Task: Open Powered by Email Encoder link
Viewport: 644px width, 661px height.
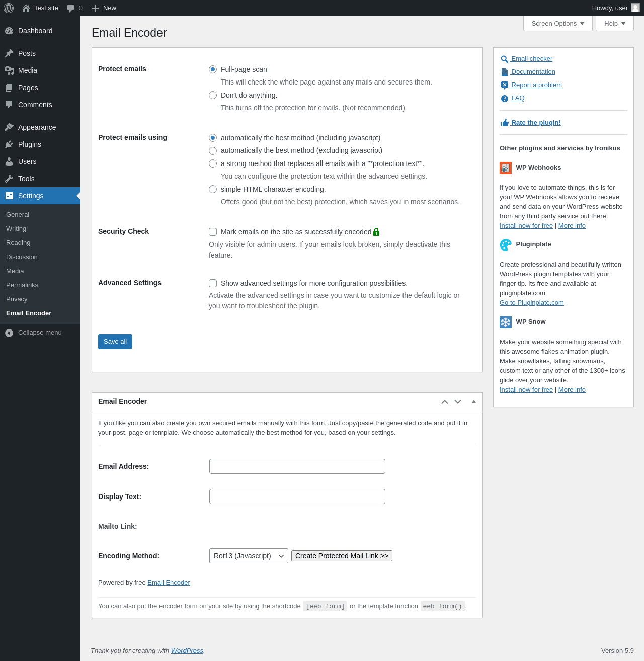Action: tap(169, 583)
